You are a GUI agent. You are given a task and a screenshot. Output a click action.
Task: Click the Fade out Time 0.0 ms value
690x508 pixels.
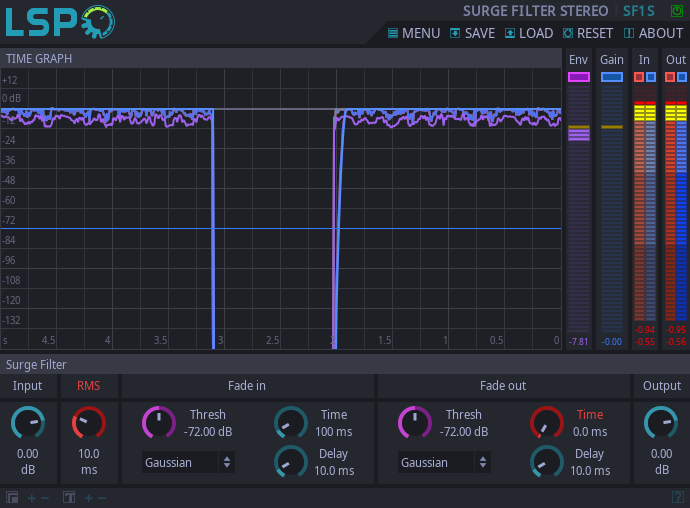point(590,432)
